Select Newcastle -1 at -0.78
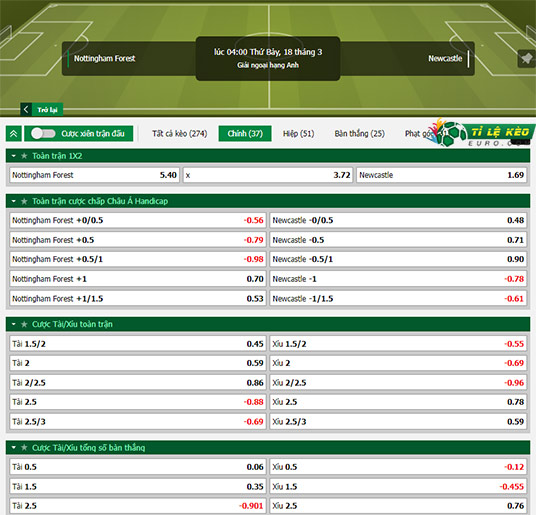Screen dimensions: 536x515 [398, 279]
